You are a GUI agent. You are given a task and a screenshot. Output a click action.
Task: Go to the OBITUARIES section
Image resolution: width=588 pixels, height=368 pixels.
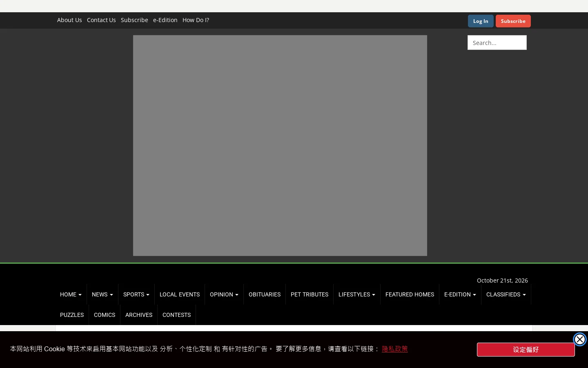coord(265,294)
